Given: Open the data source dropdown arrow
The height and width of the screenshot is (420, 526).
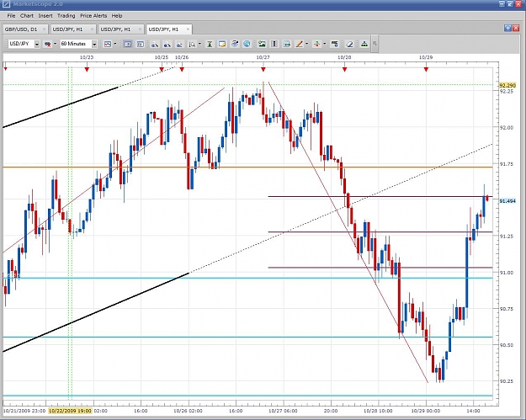Looking at the screenshot, I should coord(55,44).
